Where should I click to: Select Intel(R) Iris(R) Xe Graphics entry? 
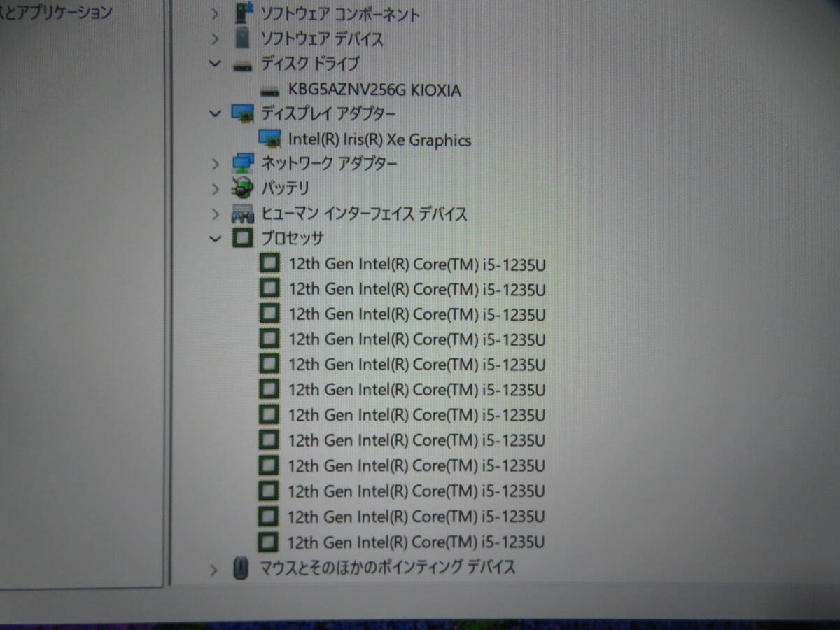(x=379, y=139)
